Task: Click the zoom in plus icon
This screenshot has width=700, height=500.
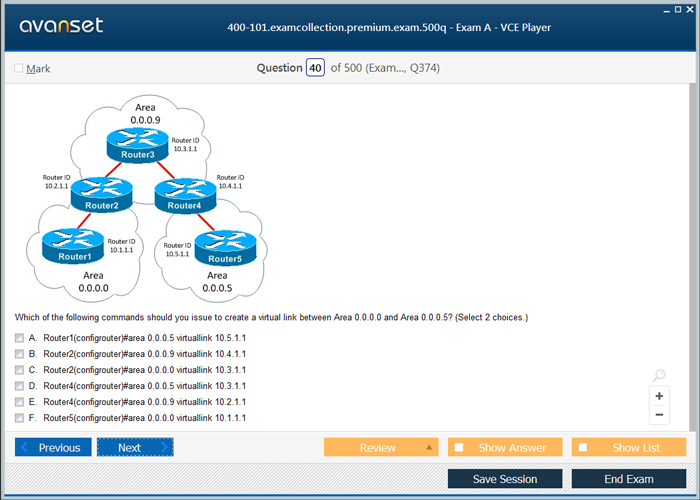Action: (659, 396)
